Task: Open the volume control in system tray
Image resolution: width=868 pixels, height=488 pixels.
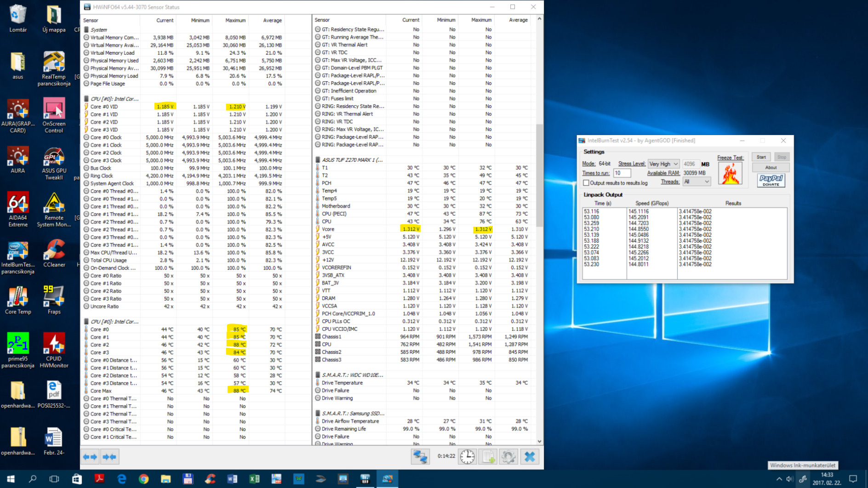Action: (x=790, y=479)
